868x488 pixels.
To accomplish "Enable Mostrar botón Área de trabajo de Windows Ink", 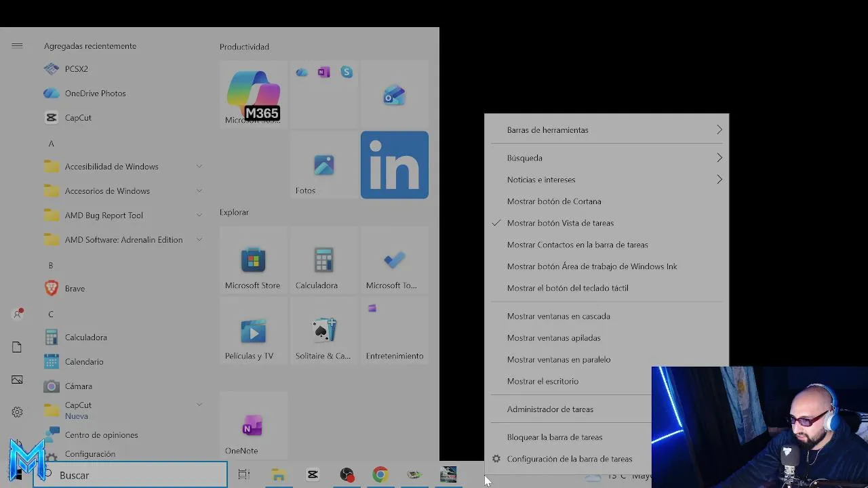I will (x=606, y=266).
